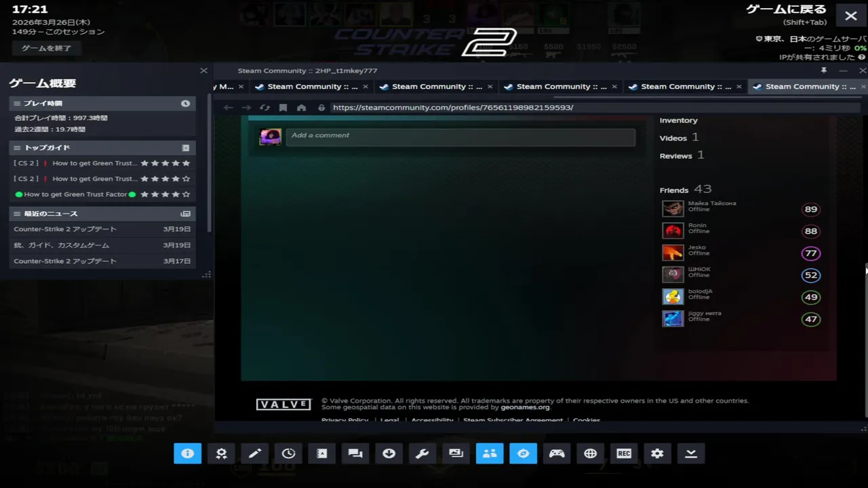Click the guide icon in トップガイド header

186,148
